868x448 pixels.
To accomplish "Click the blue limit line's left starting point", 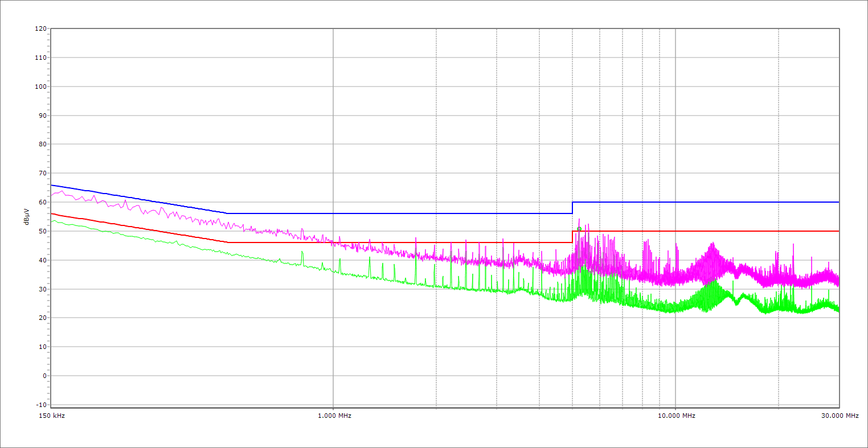I will [x=51, y=185].
